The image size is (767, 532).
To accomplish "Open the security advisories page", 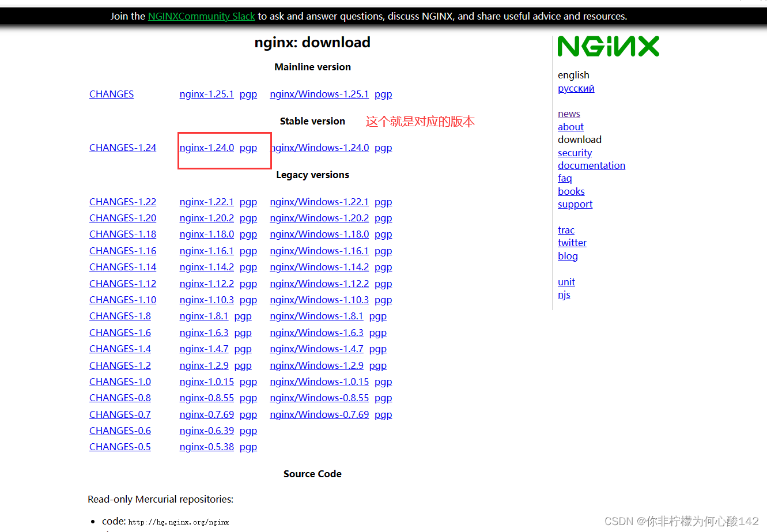I will click(575, 153).
